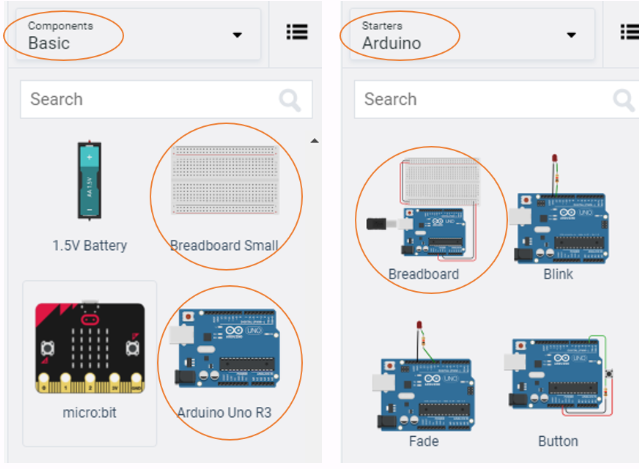Image resolution: width=639 pixels, height=469 pixels.
Task: Click the scroll up arrow in the Components list
Action: coord(314,141)
